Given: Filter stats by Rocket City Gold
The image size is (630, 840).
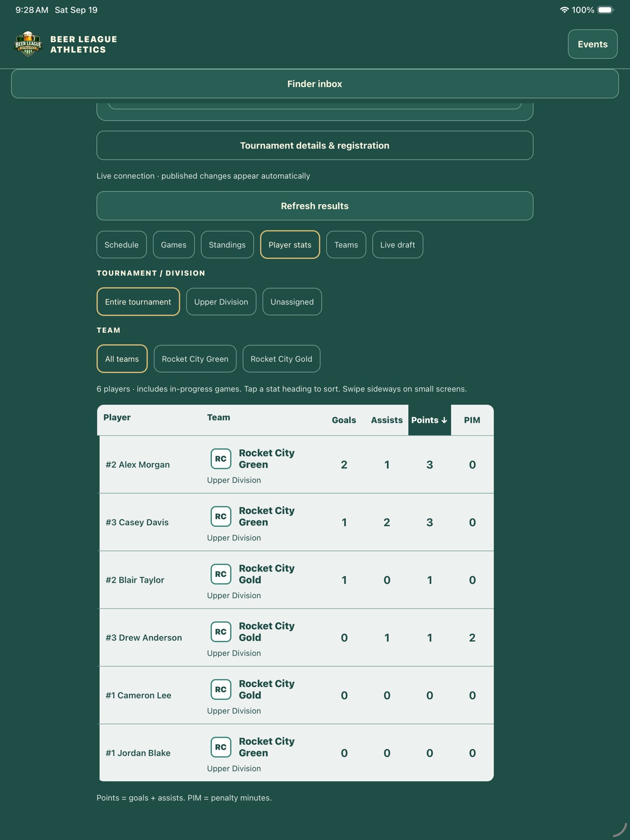Looking at the screenshot, I should click(281, 359).
